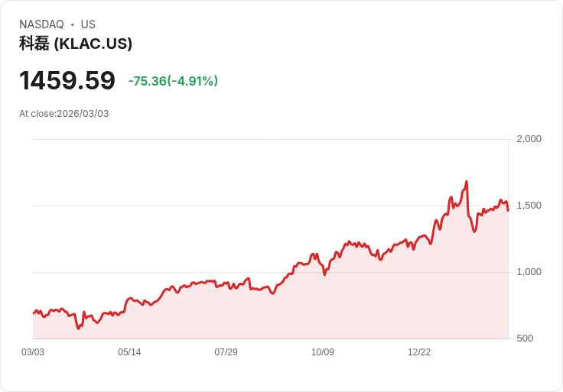Click the 1,500 y-axis label
The width and height of the screenshot is (563, 392).
click(529, 206)
